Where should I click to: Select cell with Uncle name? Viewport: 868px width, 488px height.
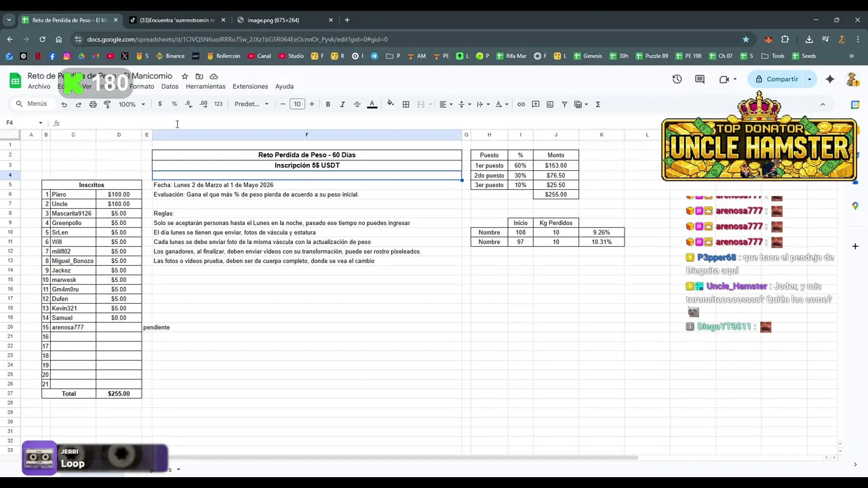click(x=73, y=204)
